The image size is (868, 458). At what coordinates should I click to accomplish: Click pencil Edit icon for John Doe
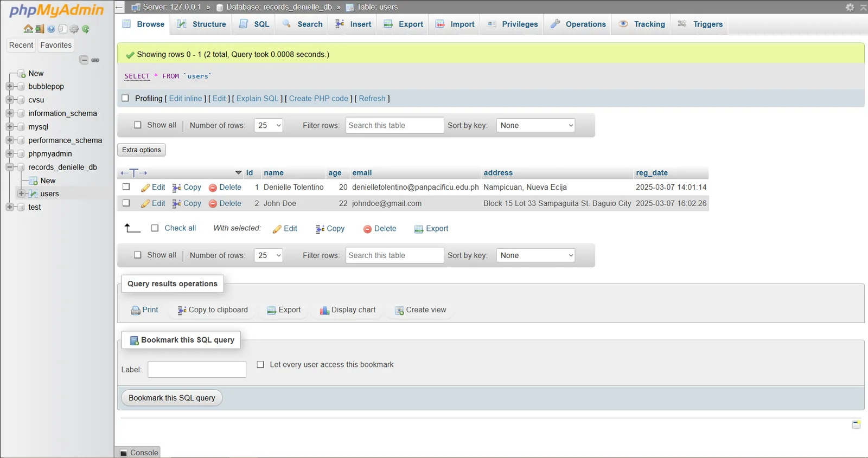click(x=145, y=204)
